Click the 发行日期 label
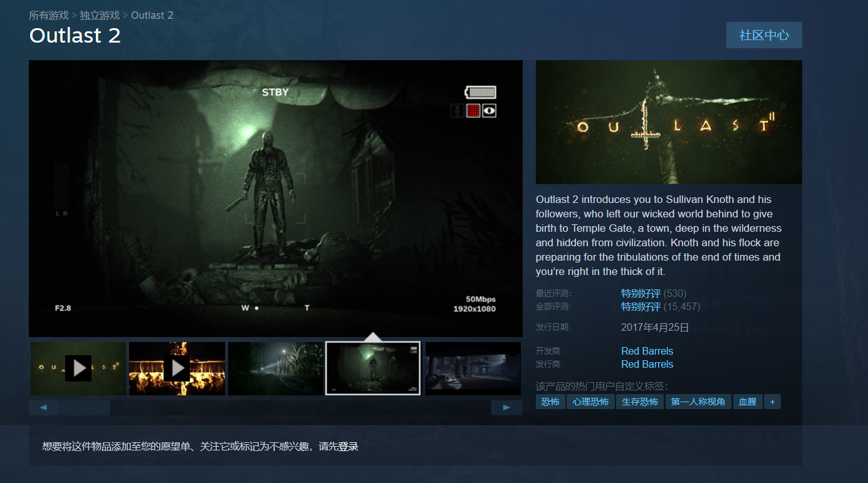This screenshot has height=483, width=868. tap(553, 327)
